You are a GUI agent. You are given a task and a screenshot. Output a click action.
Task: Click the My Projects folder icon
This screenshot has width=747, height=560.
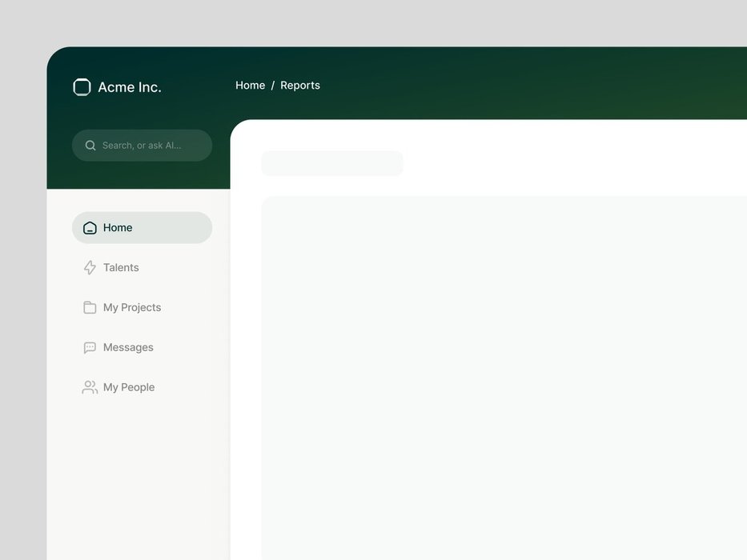click(x=90, y=308)
